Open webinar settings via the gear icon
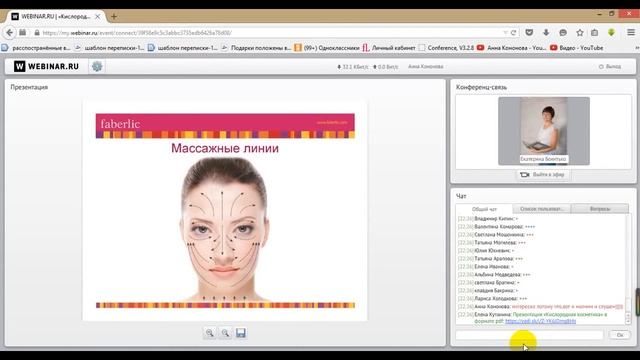 click(x=97, y=66)
